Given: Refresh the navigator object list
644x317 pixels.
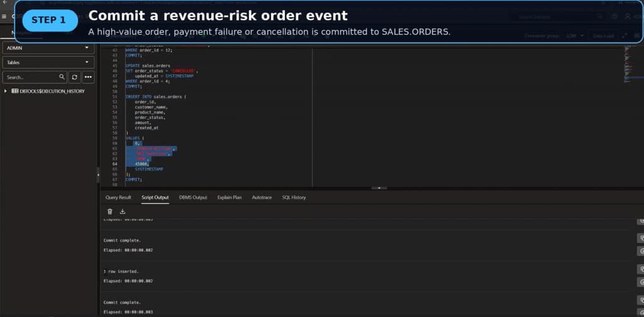Looking at the screenshot, I should click(x=74, y=77).
